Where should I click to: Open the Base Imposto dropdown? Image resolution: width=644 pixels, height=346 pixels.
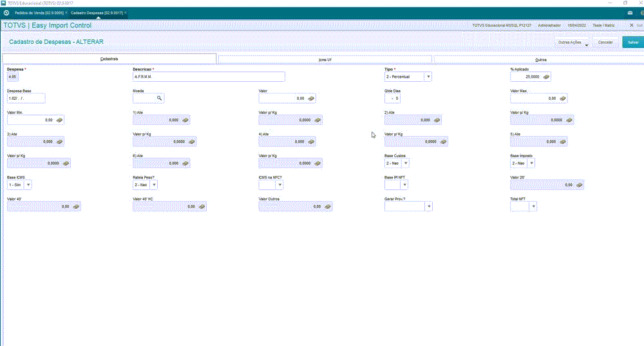click(x=531, y=164)
